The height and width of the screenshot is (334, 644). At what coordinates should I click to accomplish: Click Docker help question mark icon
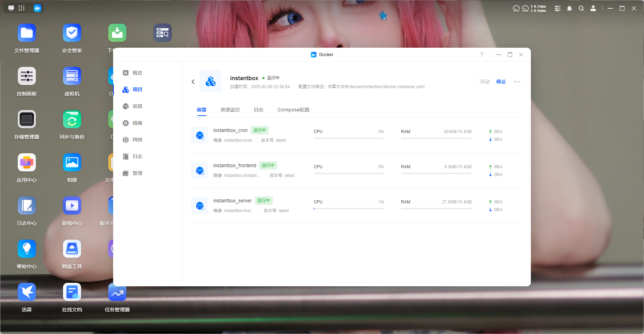[x=482, y=55]
